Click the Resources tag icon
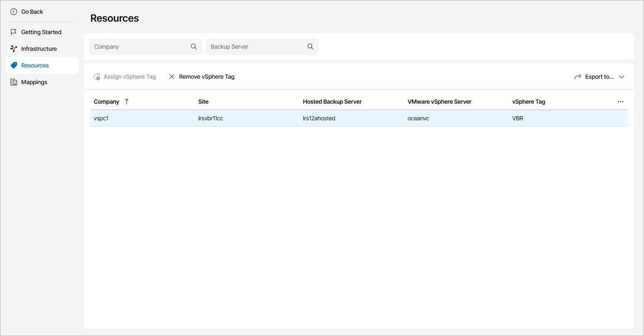Viewport: 644px width, 336px height. (x=14, y=65)
